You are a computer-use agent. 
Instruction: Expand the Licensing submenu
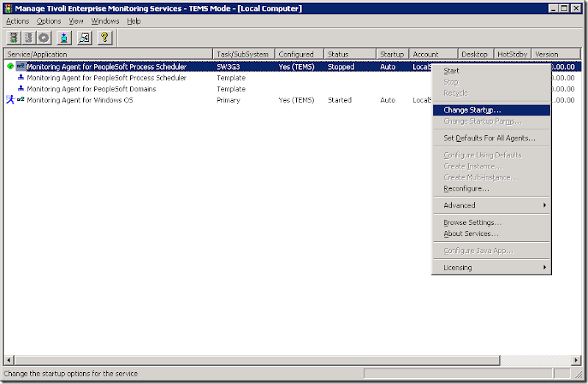point(491,267)
